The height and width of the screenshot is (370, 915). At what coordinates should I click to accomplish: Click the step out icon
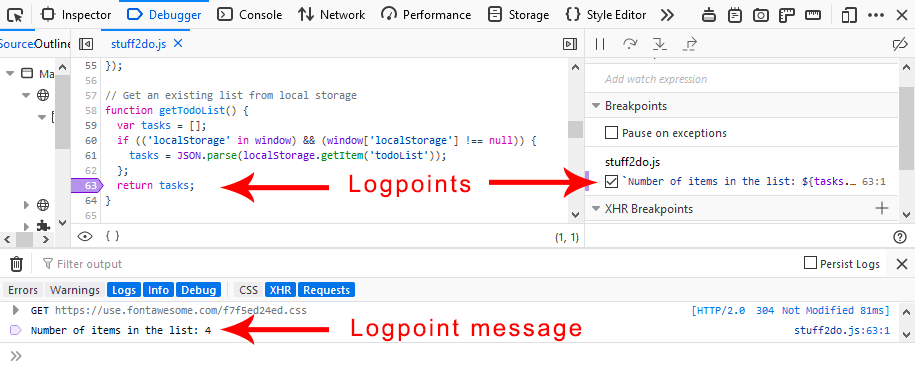point(690,44)
